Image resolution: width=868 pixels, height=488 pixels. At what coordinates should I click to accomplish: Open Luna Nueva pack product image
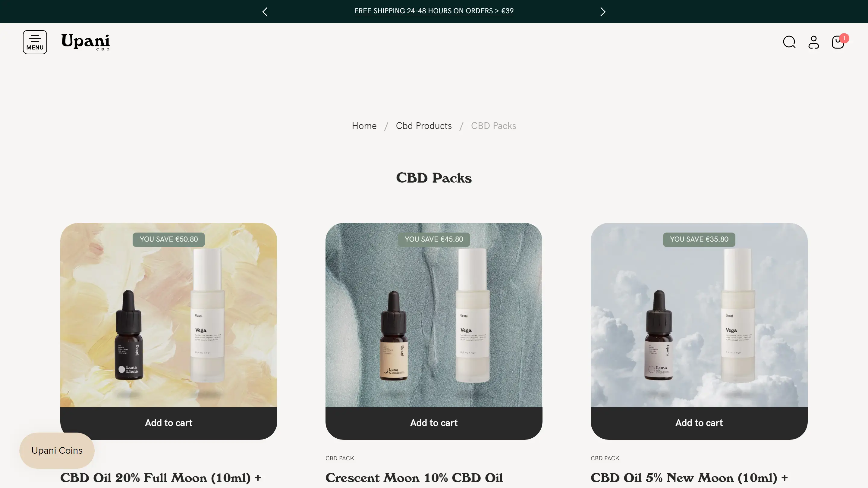(x=699, y=315)
